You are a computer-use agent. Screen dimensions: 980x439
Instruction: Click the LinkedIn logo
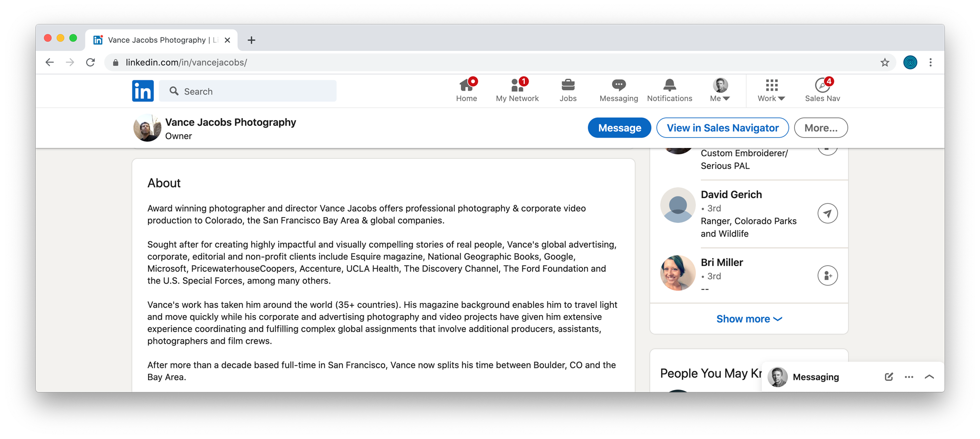click(143, 91)
